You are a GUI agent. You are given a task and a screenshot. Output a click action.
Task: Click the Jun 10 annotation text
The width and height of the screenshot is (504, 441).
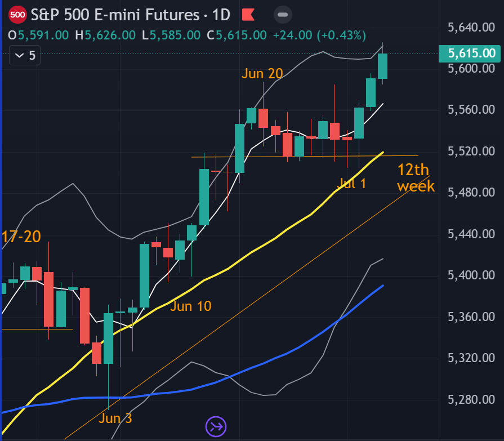(190, 306)
